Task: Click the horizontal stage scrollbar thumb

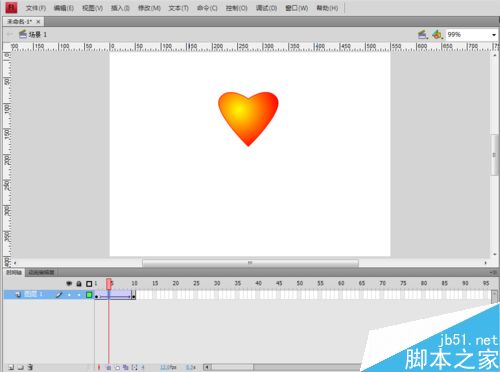Action: 250,263
